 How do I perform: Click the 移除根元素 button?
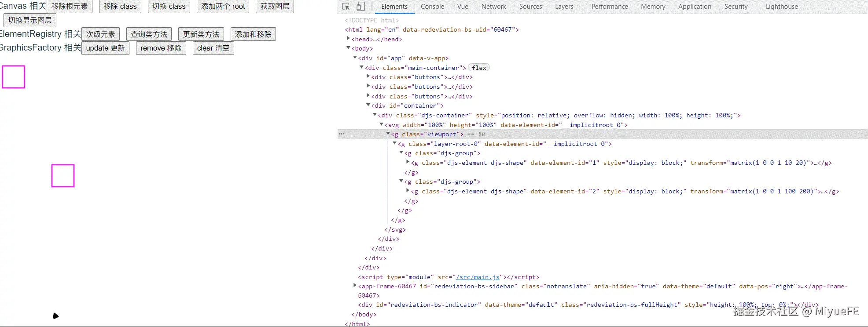tap(70, 7)
